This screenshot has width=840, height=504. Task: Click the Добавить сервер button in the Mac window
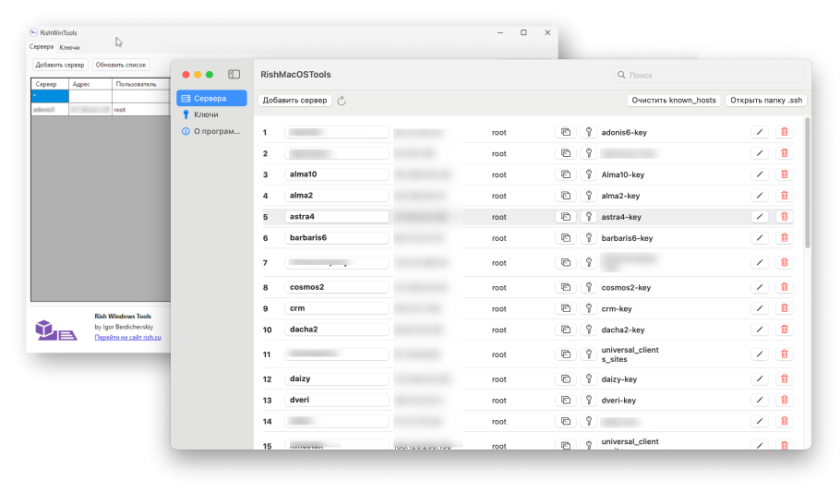(294, 101)
